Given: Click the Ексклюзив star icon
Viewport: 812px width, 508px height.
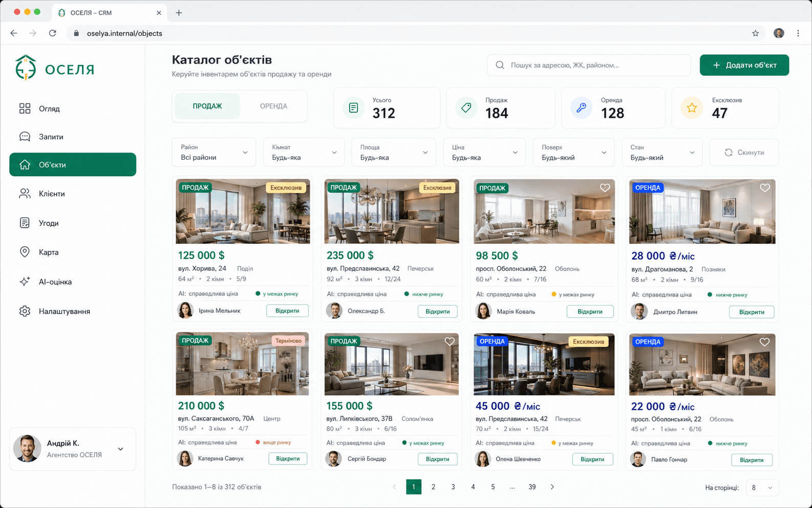Looking at the screenshot, I should click(x=692, y=108).
